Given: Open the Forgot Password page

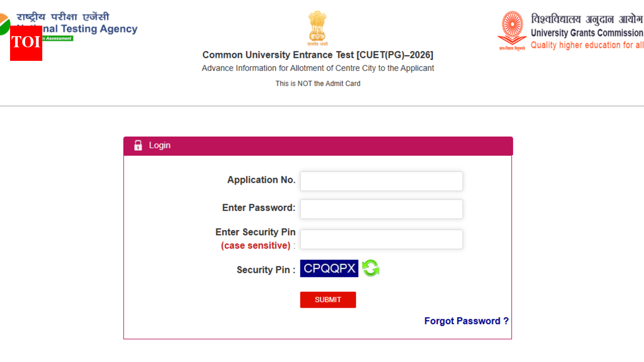Looking at the screenshot, I should 466,321.
